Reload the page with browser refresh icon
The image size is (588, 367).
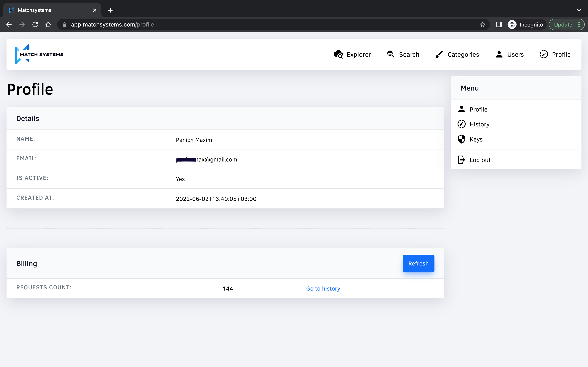[35, 24]
